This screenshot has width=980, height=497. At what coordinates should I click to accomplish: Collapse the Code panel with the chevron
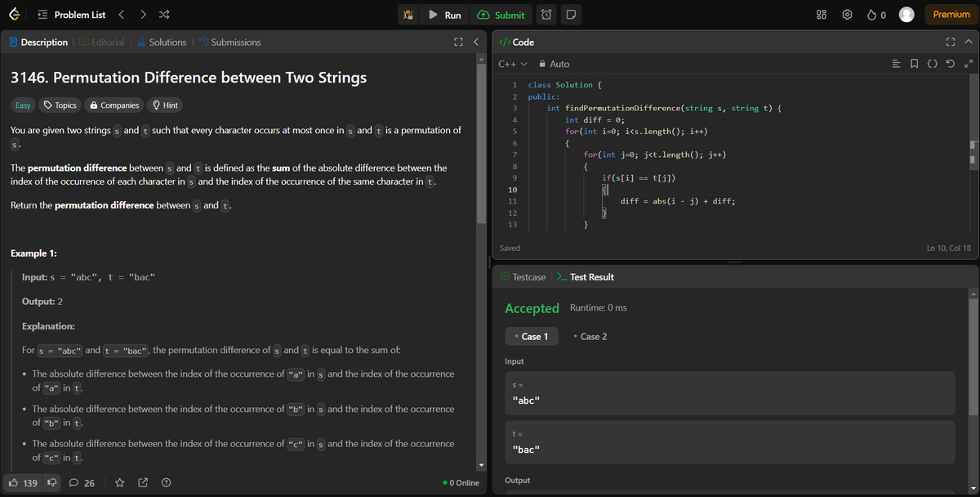969,42
